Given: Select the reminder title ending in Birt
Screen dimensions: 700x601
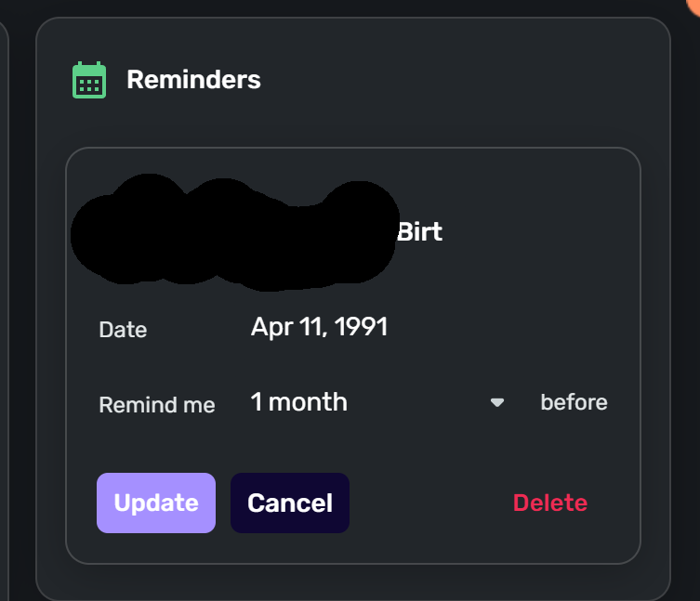Looking at the screenshot, I should tap(419, 231).
